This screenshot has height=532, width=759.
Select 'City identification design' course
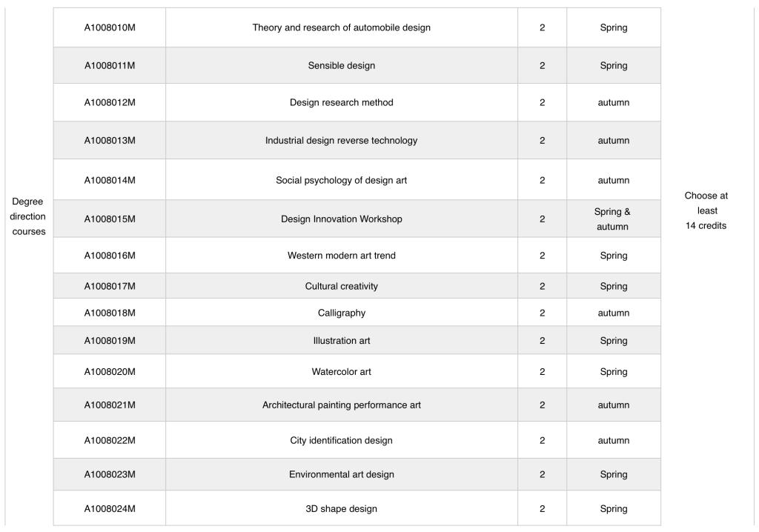(341, 440)
